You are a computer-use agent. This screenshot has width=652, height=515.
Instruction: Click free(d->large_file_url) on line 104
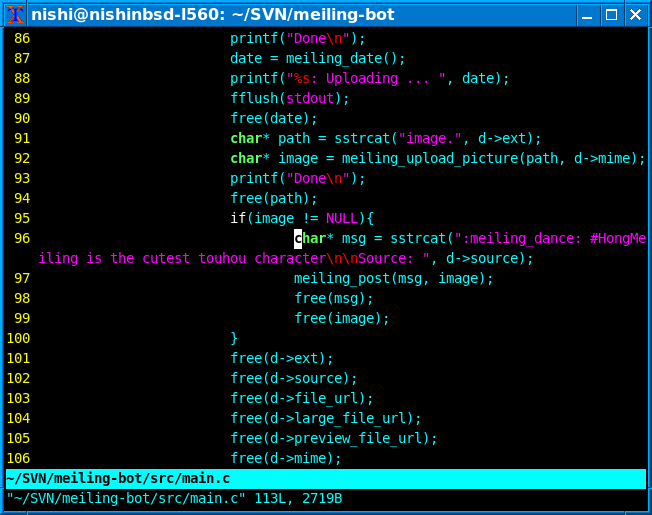pos(326,418)
